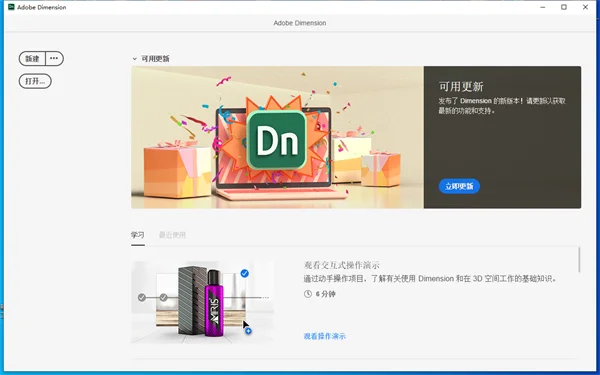Viewport: 600px width, 375px height.
Task: Click the 可用更新 section header label
Action: pyautogui.click(x=155, y=59)
